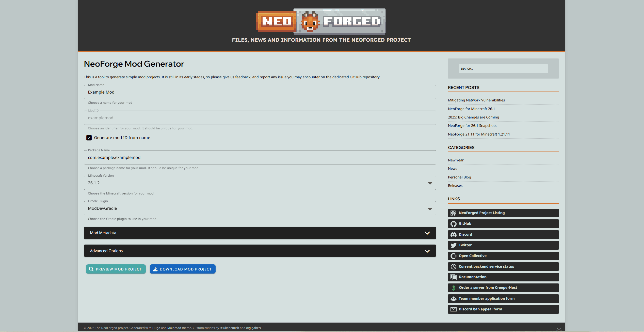Click the NeoForged logo banner
Screen dimensions: 644x332
[321, 21]
